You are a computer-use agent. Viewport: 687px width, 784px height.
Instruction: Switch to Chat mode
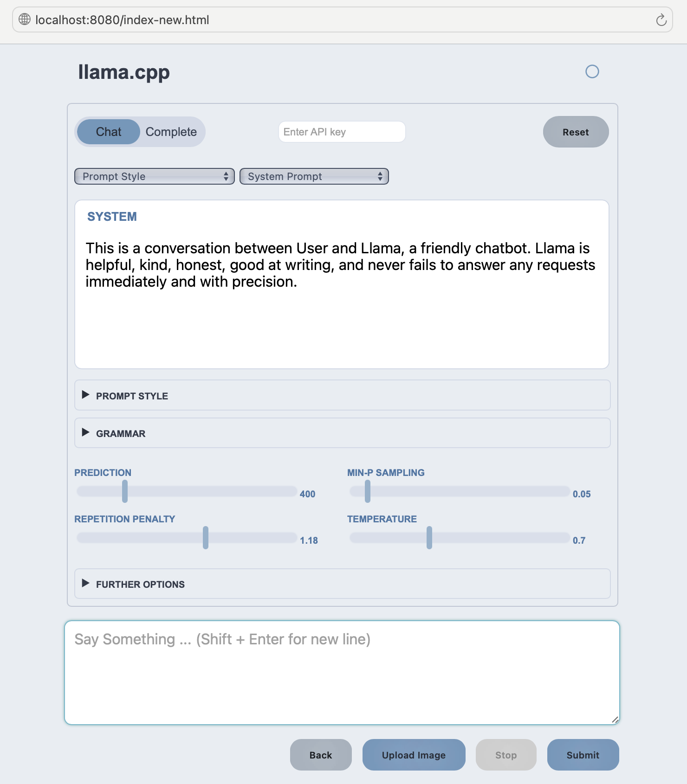(x=109, y=132)
